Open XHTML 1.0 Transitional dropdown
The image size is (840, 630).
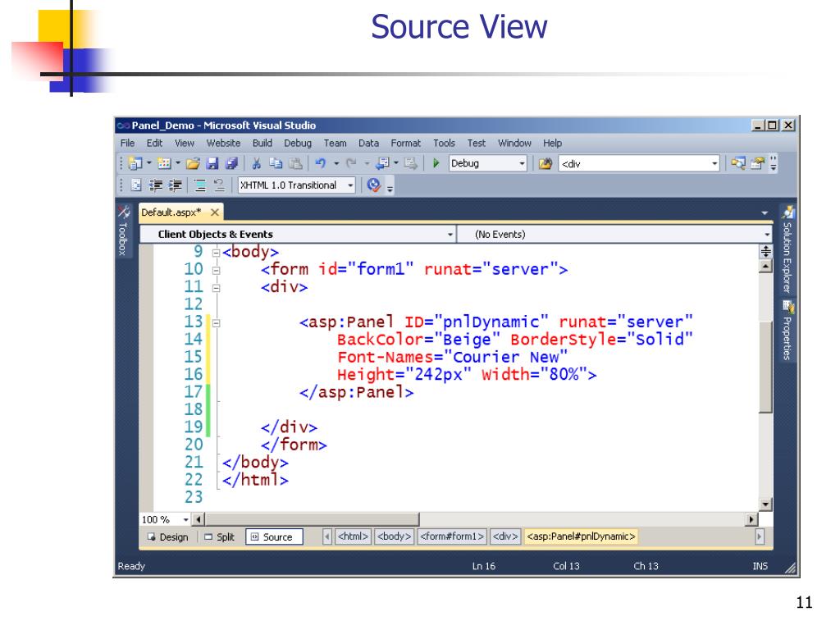tap(296, 185)
